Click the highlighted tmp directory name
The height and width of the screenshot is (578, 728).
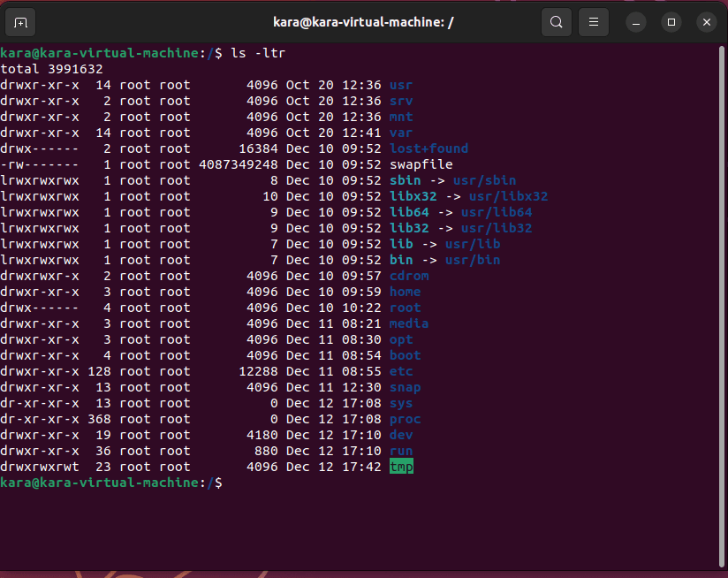(401, 467)
